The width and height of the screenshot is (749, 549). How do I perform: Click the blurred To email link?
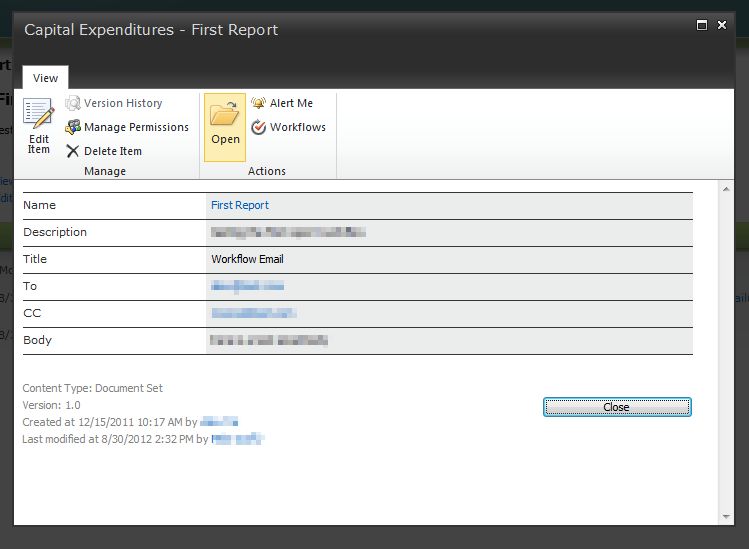(x=247, y=286)
